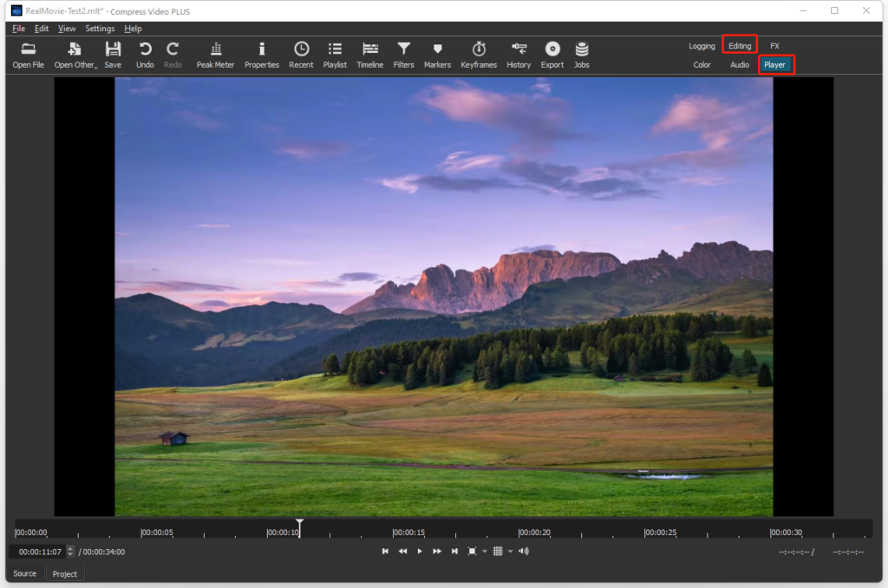The width and height of the screenshot is (888, 588).
Task: Switch to the Editing layout
Action: point(740,46)
